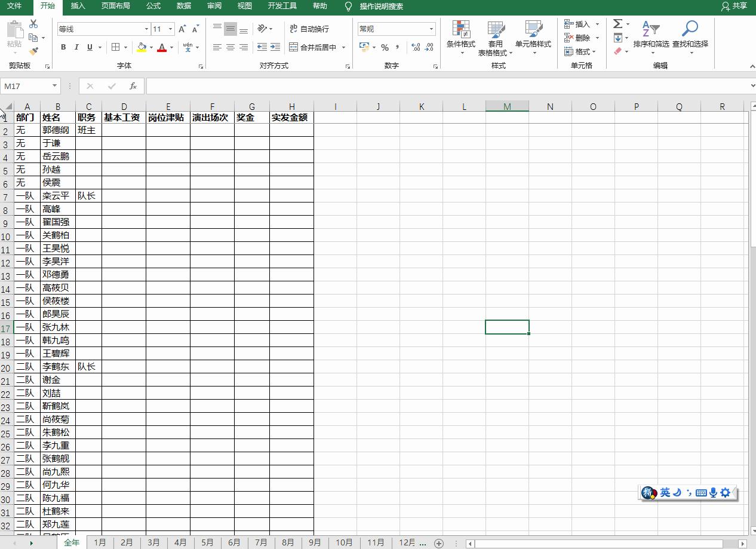756x549 pixels.
Task: Open the number format dropdown showing 常规
Action: click(x=397, y=29)
